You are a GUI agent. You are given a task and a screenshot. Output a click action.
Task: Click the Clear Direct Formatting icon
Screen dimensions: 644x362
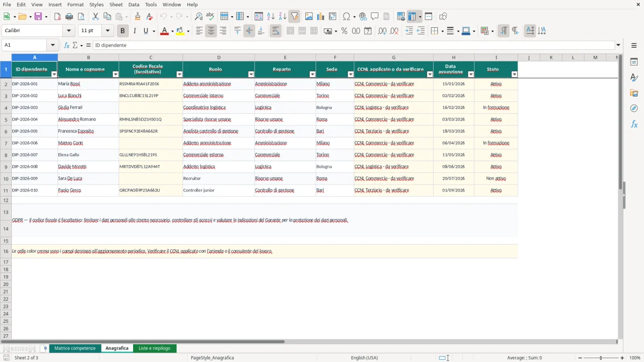pos(150,17)
